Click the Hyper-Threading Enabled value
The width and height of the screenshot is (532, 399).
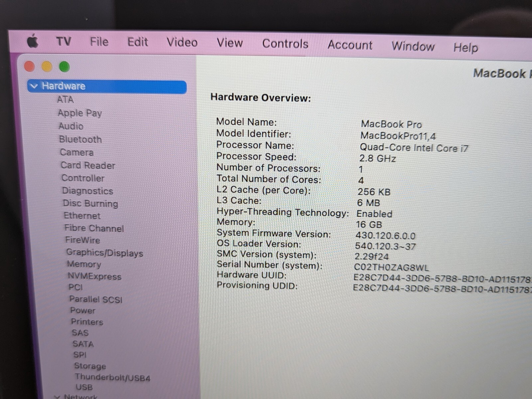coord(374,214)
